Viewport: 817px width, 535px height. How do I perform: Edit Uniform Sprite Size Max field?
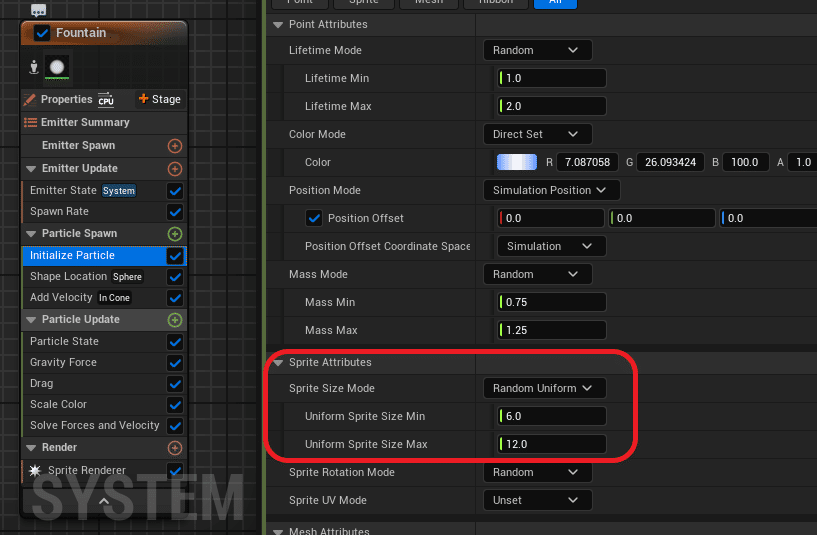pyautogui.click(x=552, y=444)
